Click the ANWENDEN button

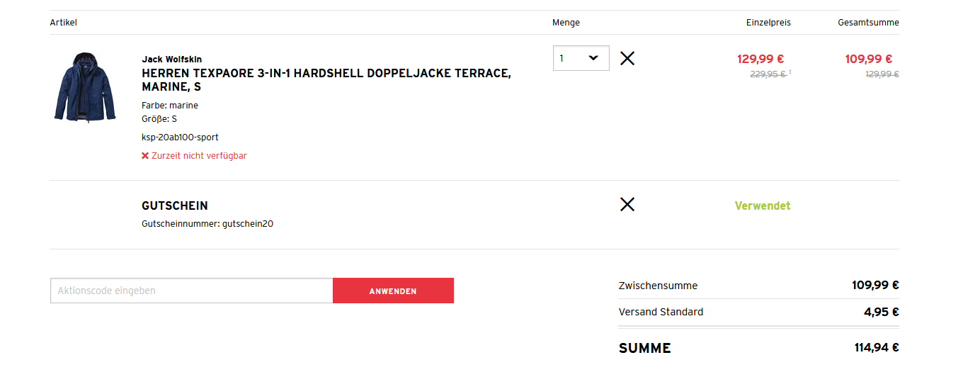(x=393, y=291)
